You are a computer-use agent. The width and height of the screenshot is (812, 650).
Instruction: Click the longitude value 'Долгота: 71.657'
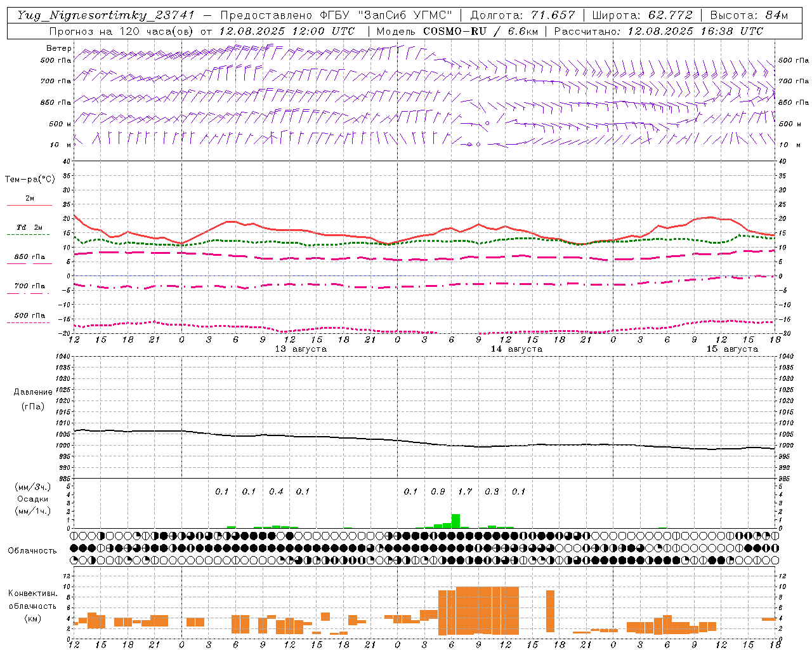pyautogui.click(x=523, y=15)
